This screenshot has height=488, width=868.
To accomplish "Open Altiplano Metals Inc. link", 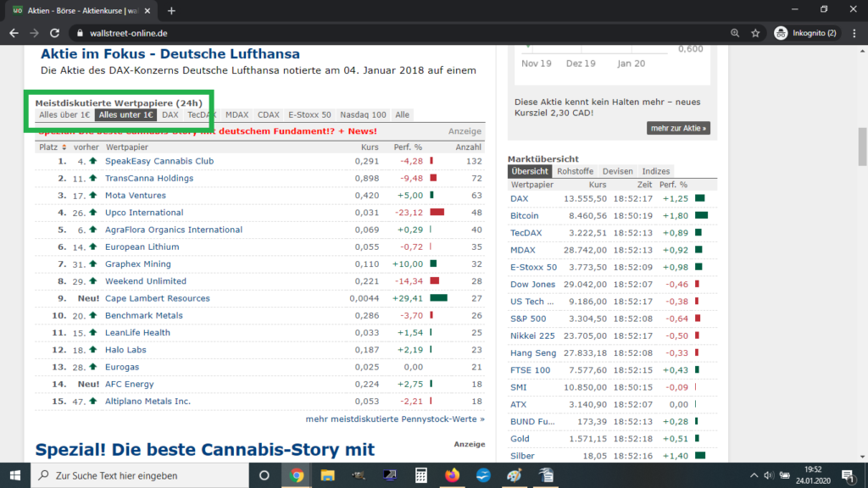I will [x=147, y=401].
